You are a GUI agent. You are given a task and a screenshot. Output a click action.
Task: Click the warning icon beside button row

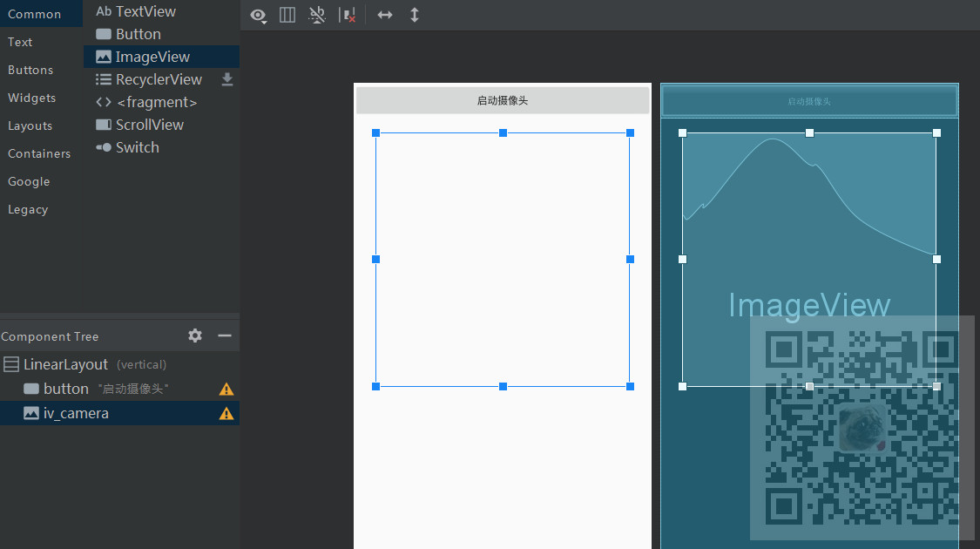(x=226, y=390)
